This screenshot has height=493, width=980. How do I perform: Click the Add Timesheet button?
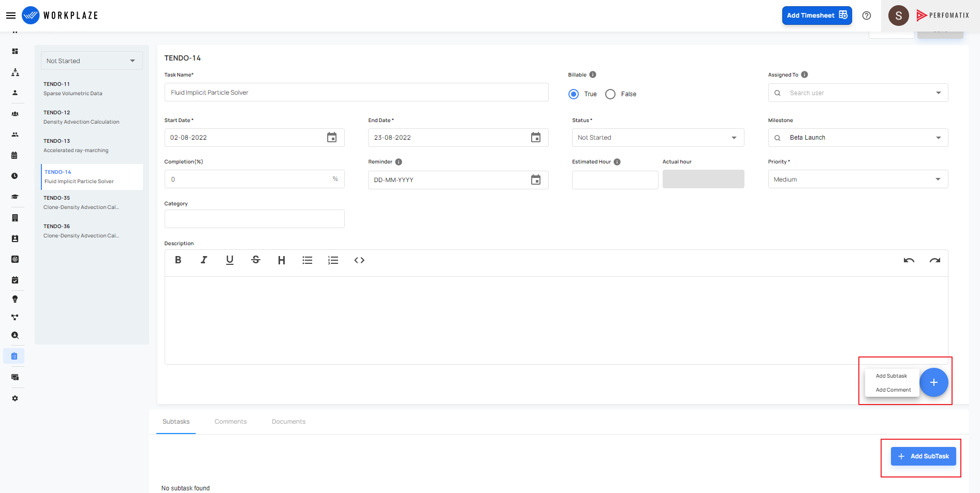click(x=817, y=16)
